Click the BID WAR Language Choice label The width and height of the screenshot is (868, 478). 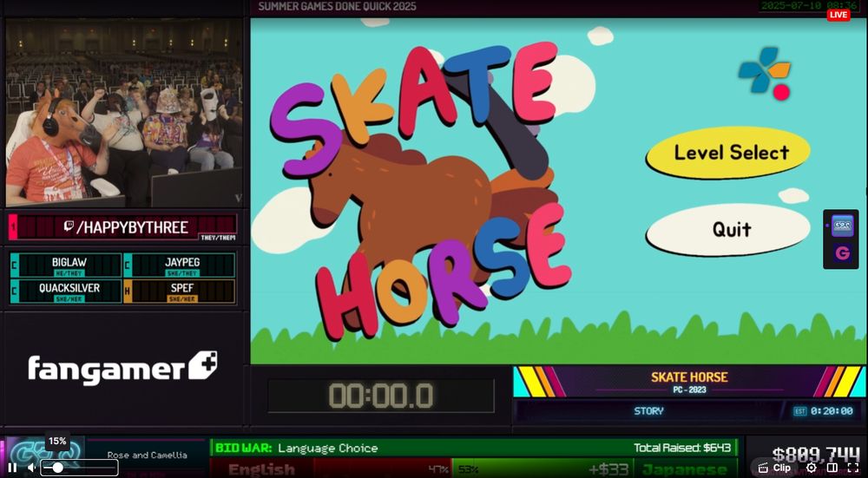296,449
